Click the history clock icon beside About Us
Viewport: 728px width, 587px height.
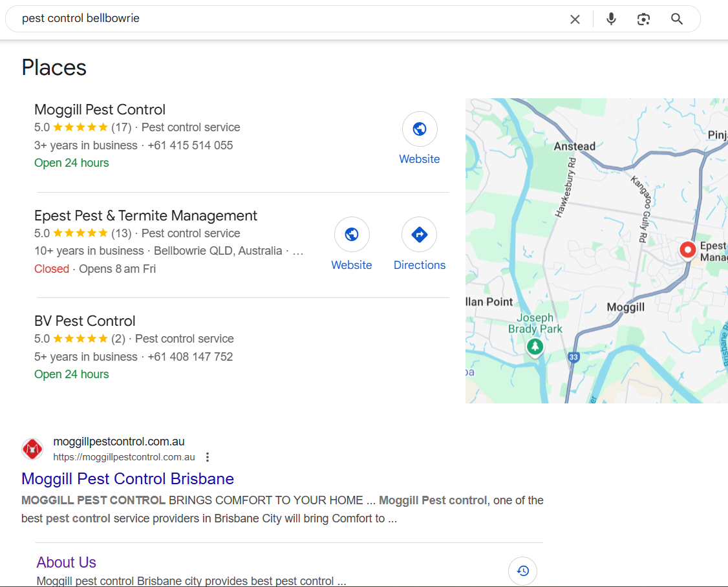tap(523, 571)
